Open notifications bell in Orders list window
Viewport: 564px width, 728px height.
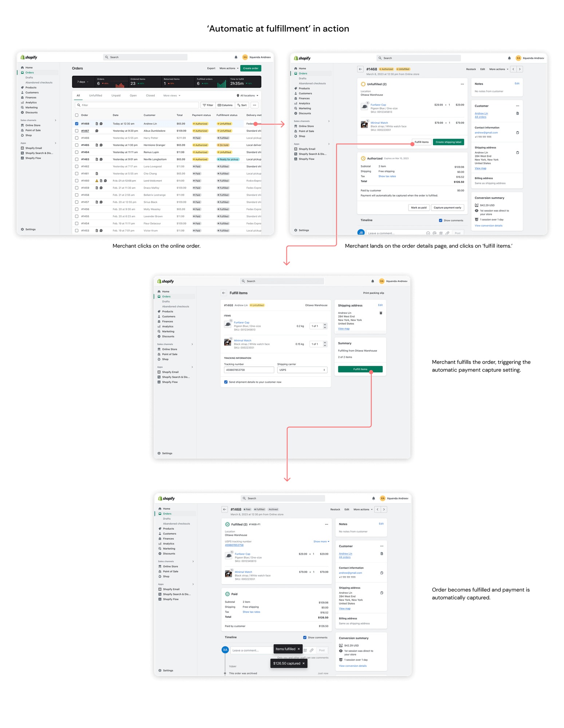tap(236, 57)
